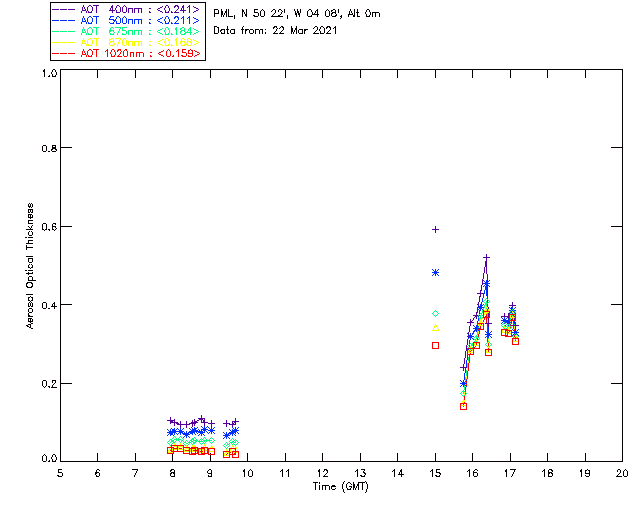Click the purple peak marker near 0.52
This screenshot has height=512, width=640.
pos(486,257)
